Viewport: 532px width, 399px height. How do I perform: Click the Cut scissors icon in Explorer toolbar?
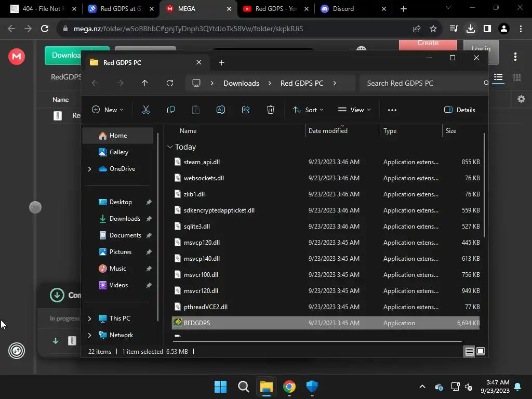click(x=145, y=110)
